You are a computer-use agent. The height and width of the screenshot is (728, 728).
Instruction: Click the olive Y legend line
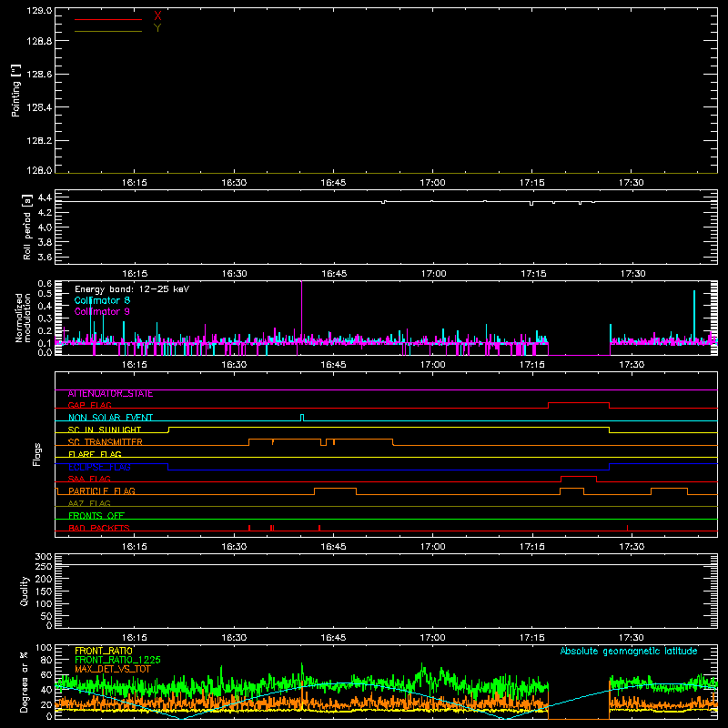108,31
